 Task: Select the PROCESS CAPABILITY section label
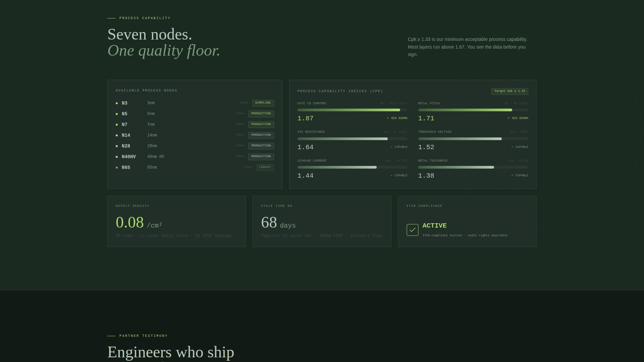click(x=145, y=18)
